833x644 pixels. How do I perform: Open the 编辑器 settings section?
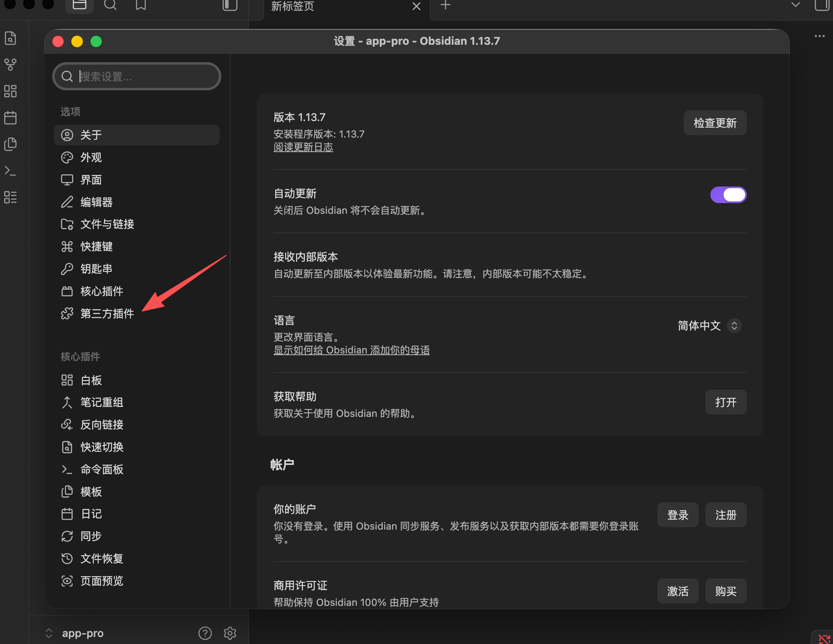pyautogui.click(x=137, y=202)
